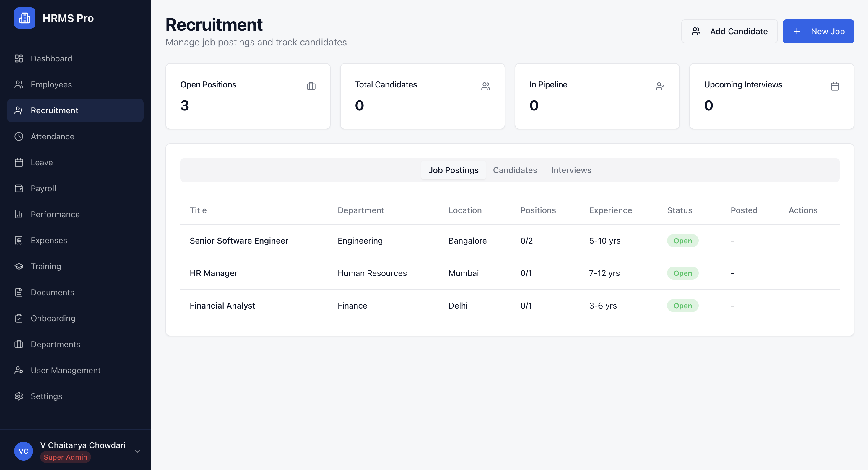This screenshot has width=868, height=470.
Task: Click the Experience column header
Action: point(611,210)
